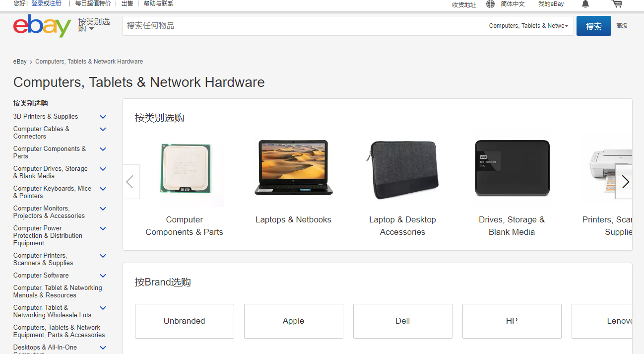Click the globe language icon
Viewport: 644px width, 354px height.
tap(490, 4)
